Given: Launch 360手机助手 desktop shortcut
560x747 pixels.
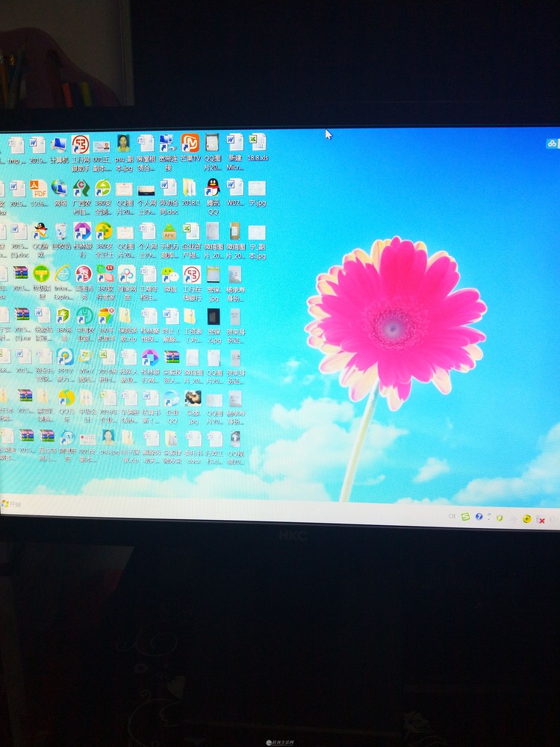Looking at the screenshot, I should [106, 326].
